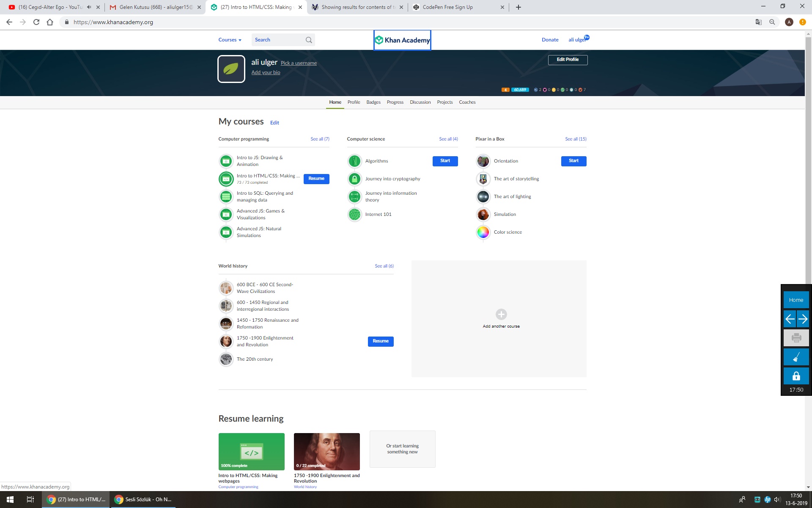This screenshot has height=508, width=812.
Task: Click See all (15) for Pixar in a Box
Action: (576, 139)
